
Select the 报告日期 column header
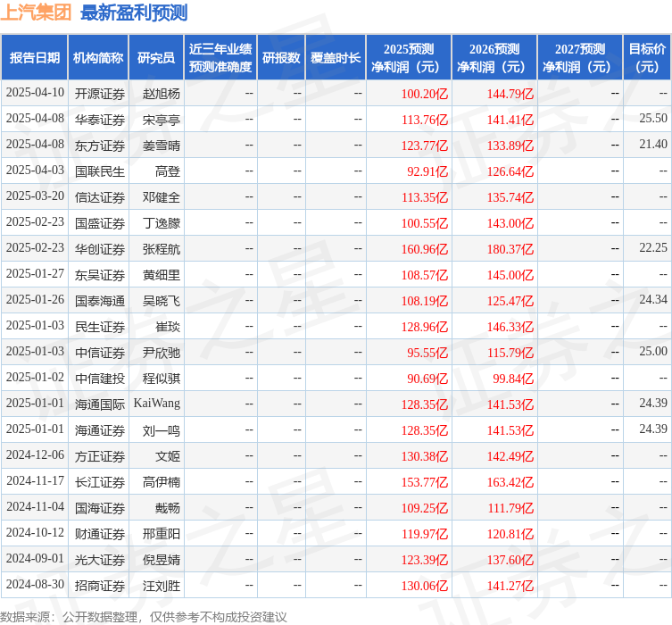pos(34,57)
